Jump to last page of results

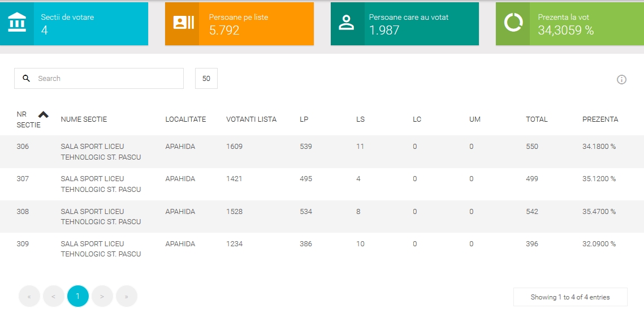(127, 296)
